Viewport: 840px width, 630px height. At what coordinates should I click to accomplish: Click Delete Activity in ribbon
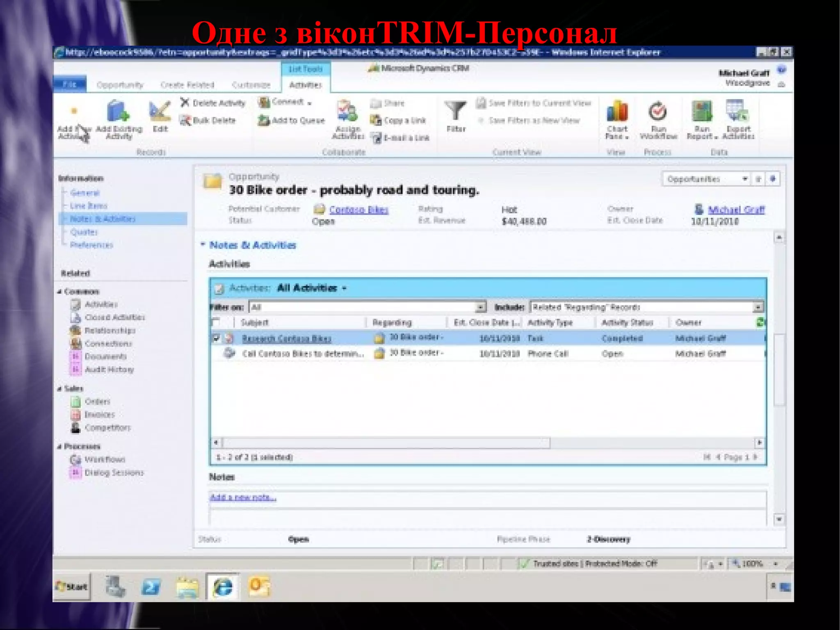point(213,103)
